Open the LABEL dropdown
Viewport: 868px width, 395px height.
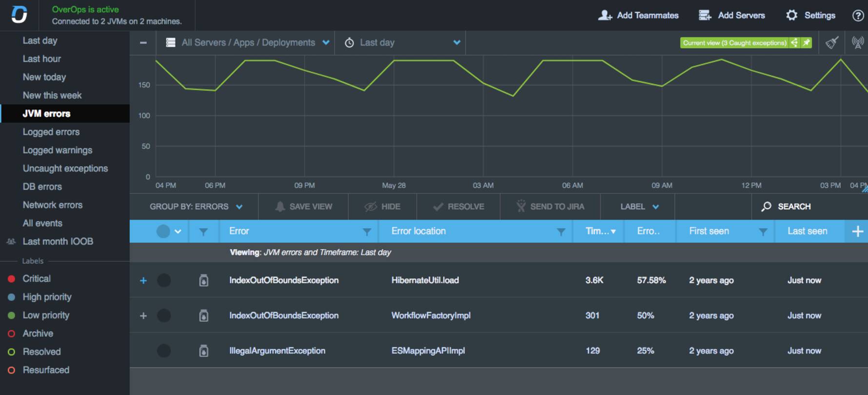[x=639, y=207]
